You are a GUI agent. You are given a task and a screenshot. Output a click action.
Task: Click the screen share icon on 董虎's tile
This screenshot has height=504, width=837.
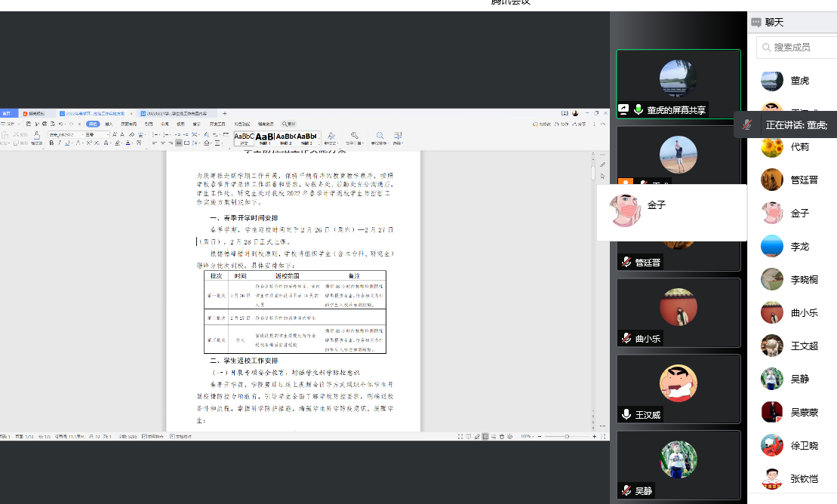624,109
